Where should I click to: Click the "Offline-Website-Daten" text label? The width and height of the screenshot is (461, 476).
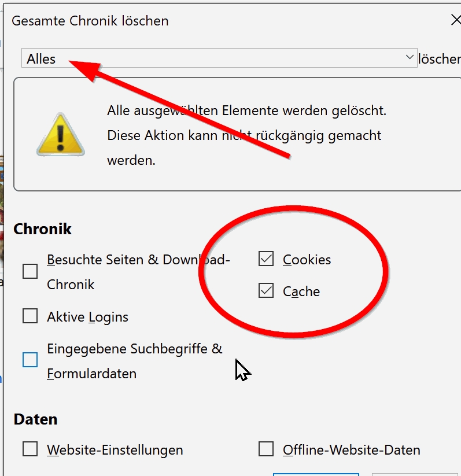(351, 450)
